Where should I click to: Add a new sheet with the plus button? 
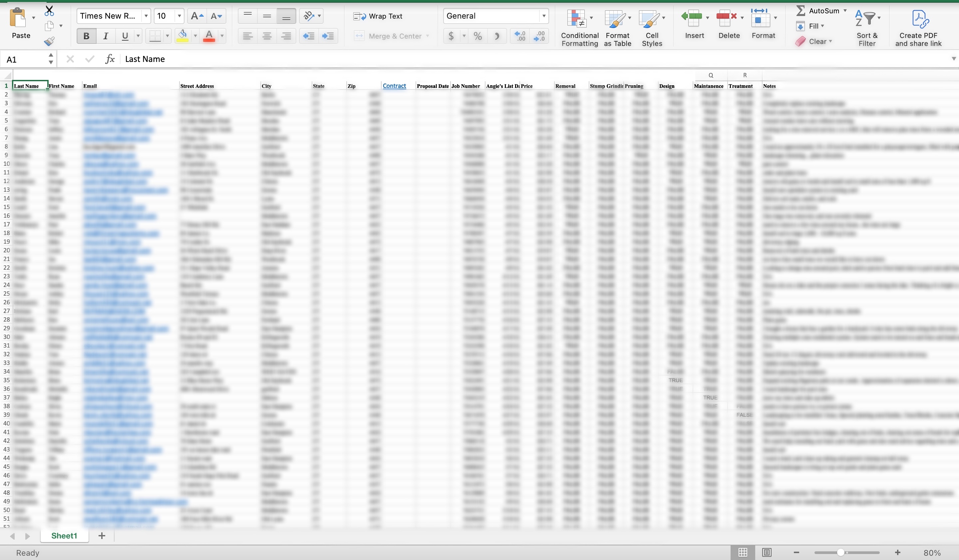pyautogui.click(x=102, y=535)
